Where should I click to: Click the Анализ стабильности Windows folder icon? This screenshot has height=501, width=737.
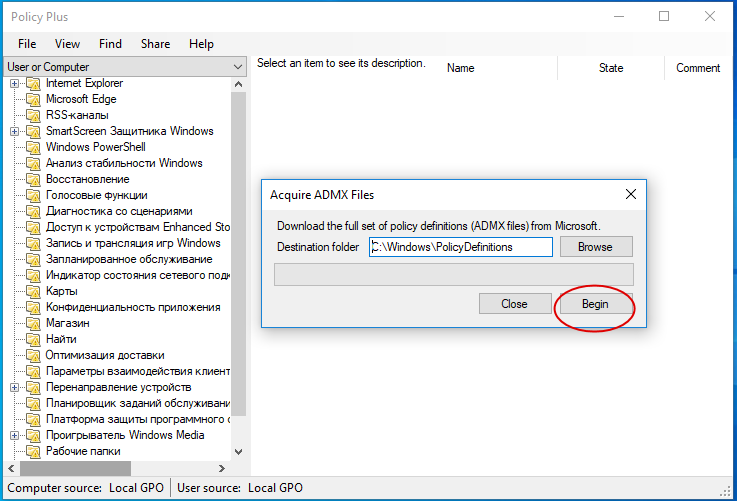(x=33, y=164)
